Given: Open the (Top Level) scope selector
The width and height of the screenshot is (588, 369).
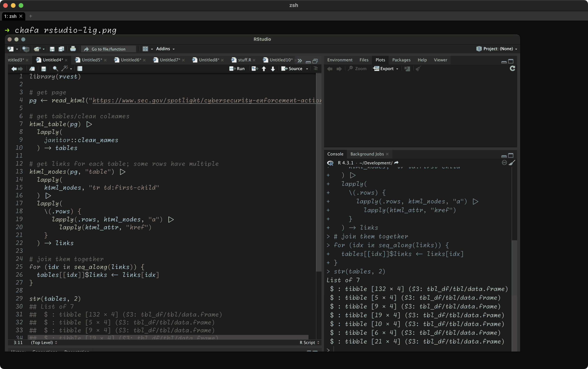Looking at the screenshot, I should click(44, 342).
